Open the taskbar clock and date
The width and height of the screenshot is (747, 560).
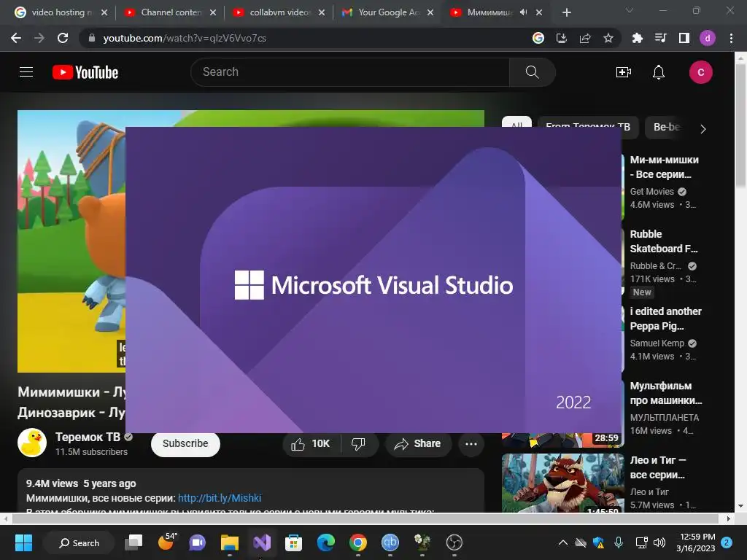(696, 542)
